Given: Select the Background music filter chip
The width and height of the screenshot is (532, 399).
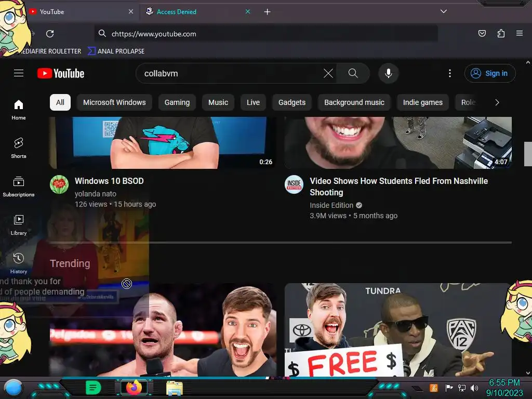Looking at the screenshot, I should pos(354,102).
